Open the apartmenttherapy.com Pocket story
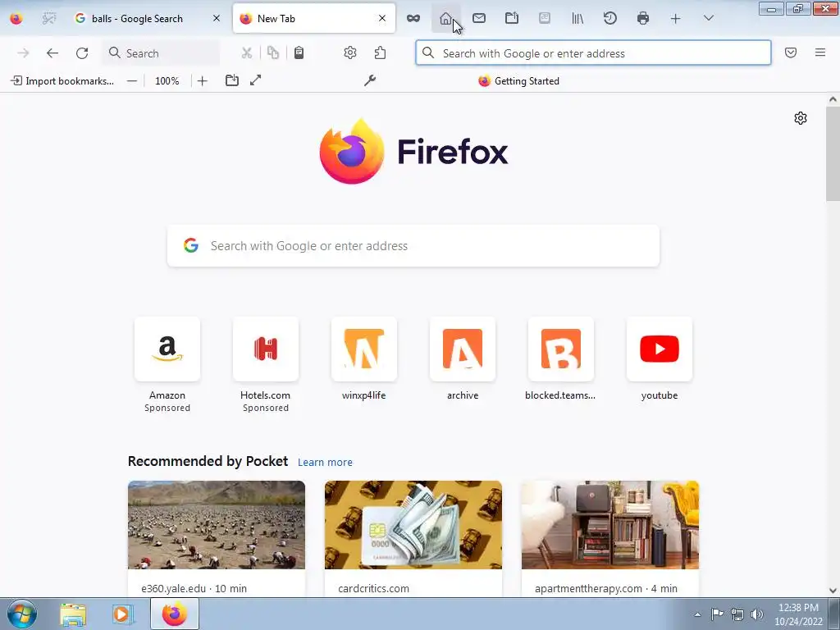This screenshot has width=840, height=630. [610, 538]
